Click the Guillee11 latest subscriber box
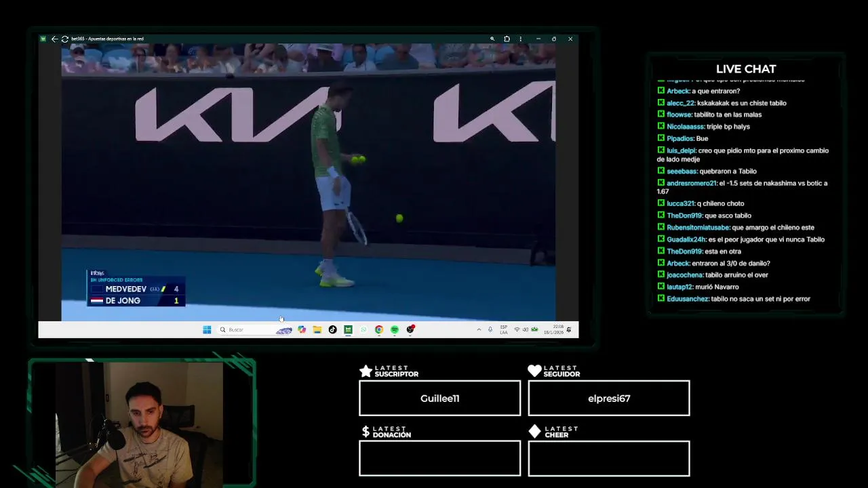Image resolution: width=868 pixels, height=488 pixels. (x=439, y=398)
